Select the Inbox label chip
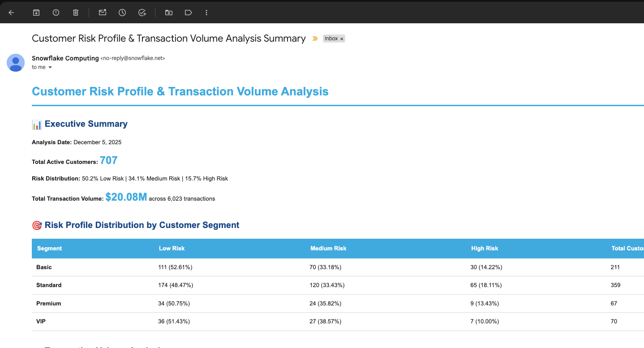Viewport: 644px width, 348px height. pos(331,39)
